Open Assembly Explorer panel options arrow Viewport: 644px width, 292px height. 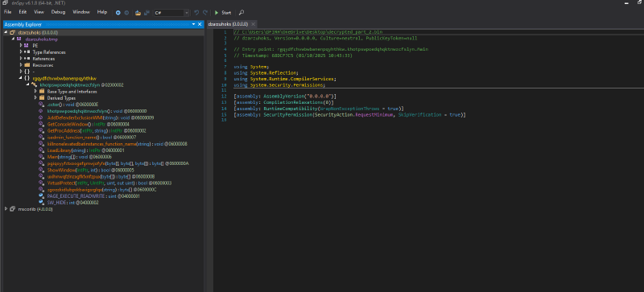pos(193,25)
